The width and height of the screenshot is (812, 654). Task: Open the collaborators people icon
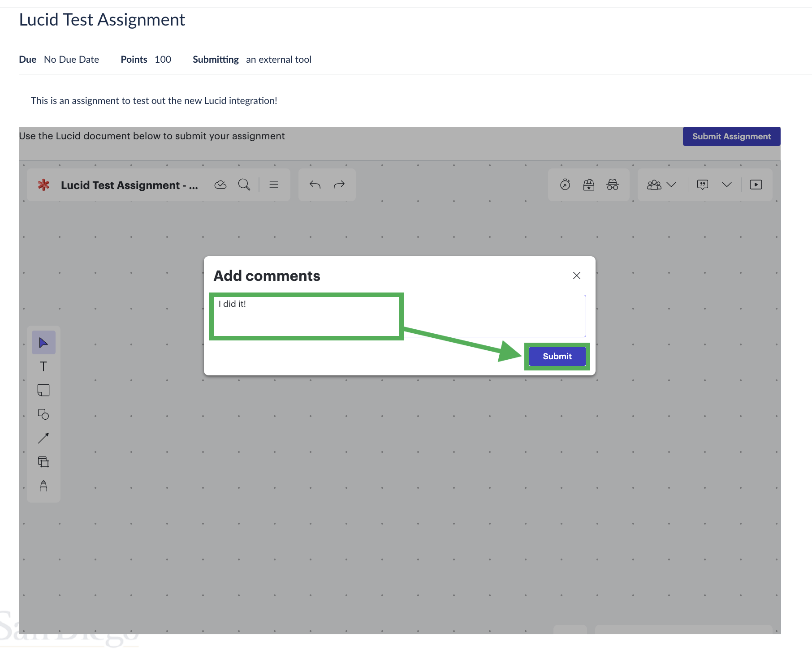pos(654,185)
